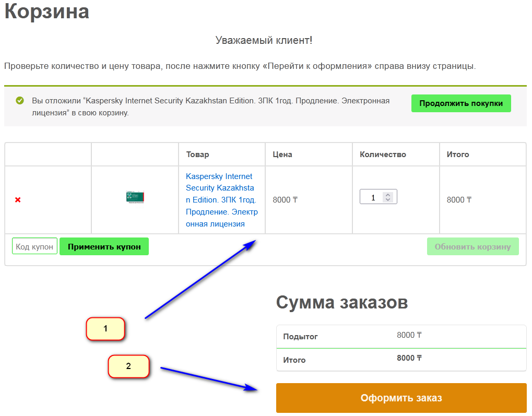Viewport: 532px width, 416px height.
Task: Select the Итого column header in table
Action: pyautogui.click(x=458, y=154)
